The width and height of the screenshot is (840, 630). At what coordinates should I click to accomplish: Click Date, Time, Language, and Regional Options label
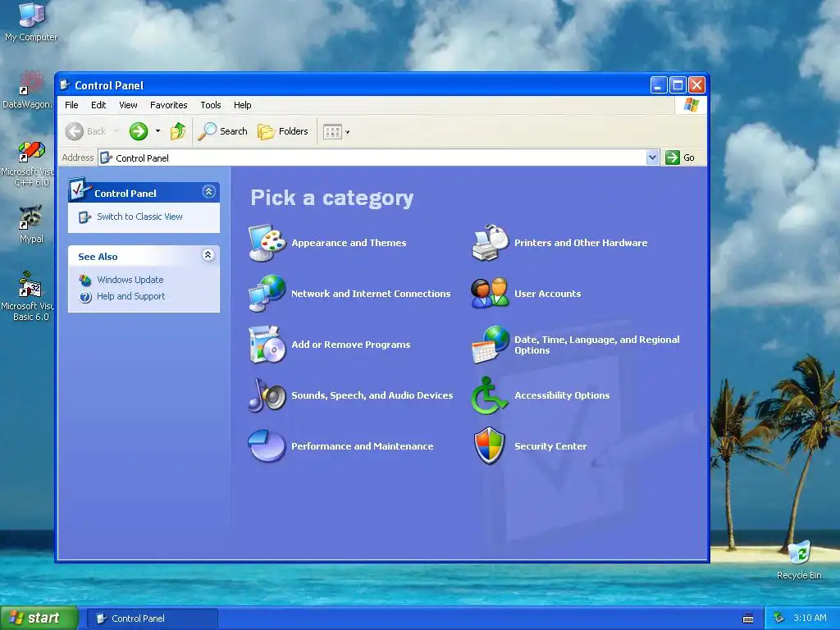[x=597, y=345]
